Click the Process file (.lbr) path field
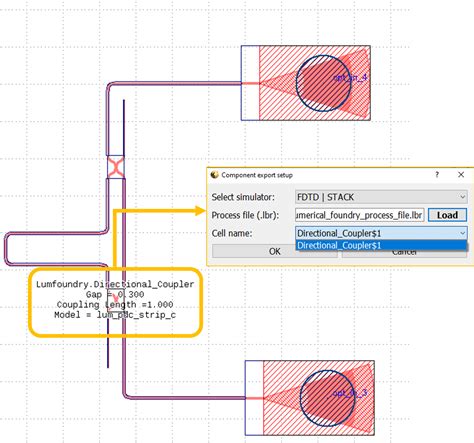The height and width of the screenshot is (443, 474). tap(359, 215)
